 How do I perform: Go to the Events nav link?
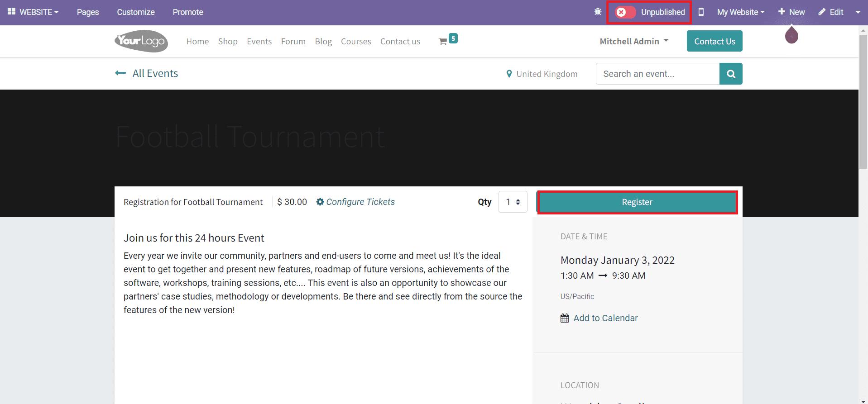[259, 42]
